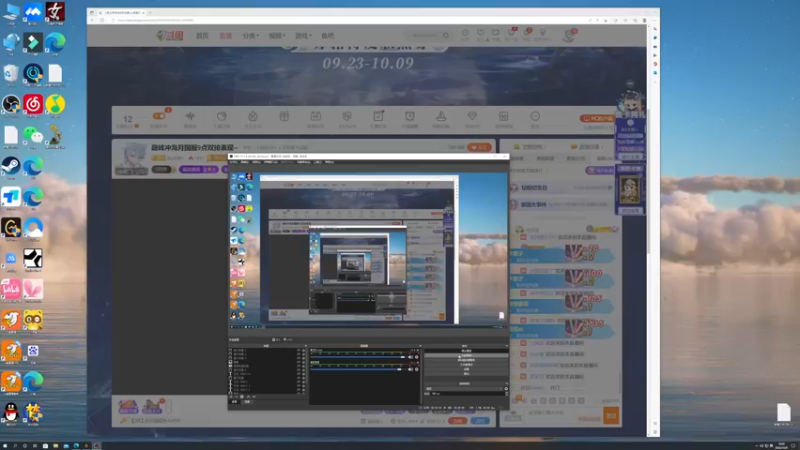The width and height of the screenshot is (800, 450).
Task: Open the OBS scene transition dropdown
Action: [465, 388]
